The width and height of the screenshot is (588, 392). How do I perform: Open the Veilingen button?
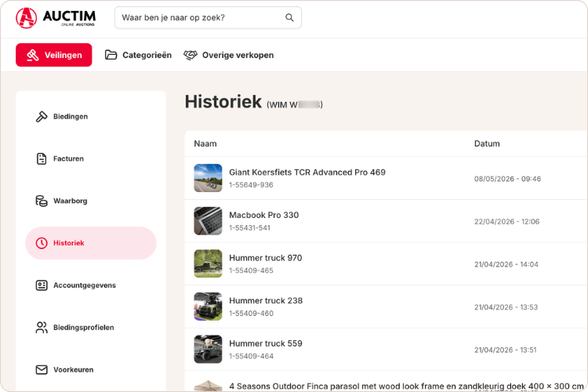click(x=53, y=55)
